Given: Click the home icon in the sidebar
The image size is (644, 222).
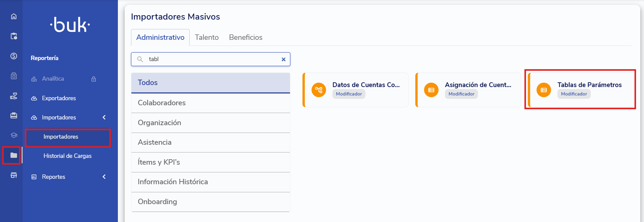Looking at the screenshot, I should pyautogui.click(x=14, y=17).
